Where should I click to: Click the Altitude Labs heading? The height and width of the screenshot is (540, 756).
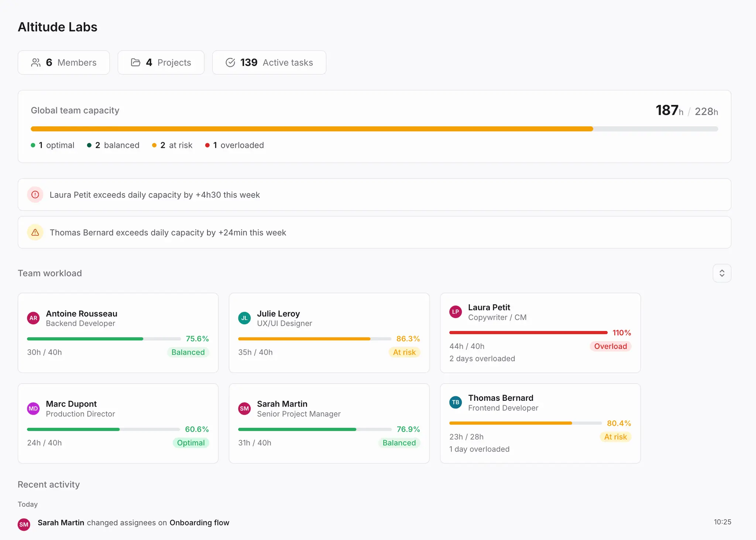pyautogui.click(x=58, y=27)
